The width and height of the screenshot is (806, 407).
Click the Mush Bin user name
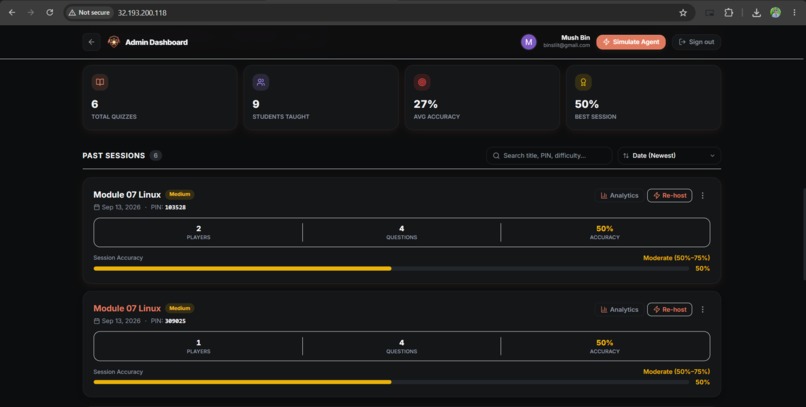pyautogui.click(x=575, y=38)
